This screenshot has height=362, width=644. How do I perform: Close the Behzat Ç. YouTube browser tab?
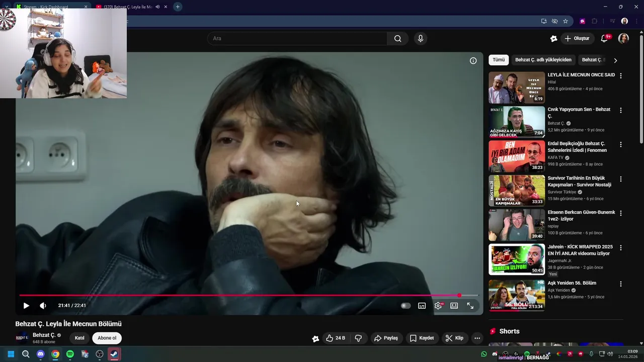(166, 7)
